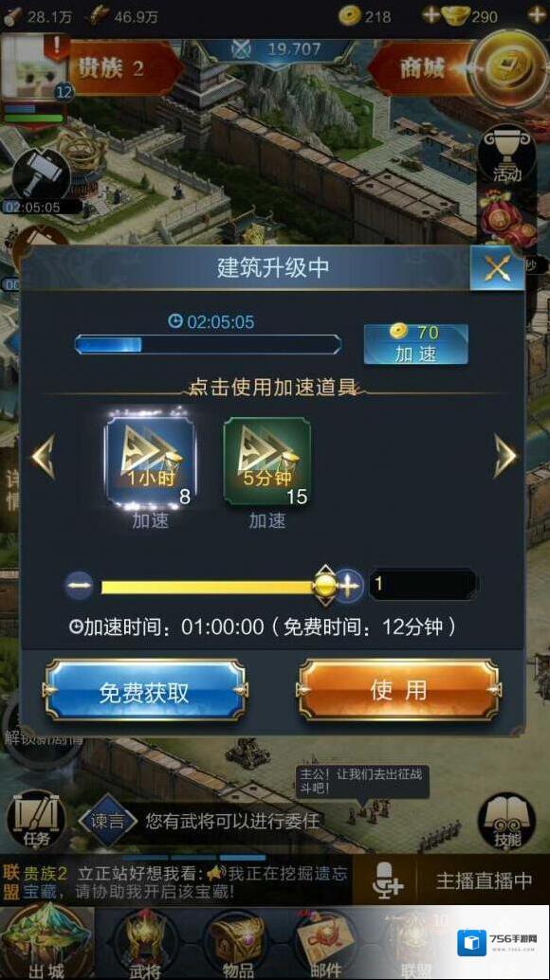550x980 pixels.
Task: Decrease quantity with the minus button
Action: coord(80,586)
